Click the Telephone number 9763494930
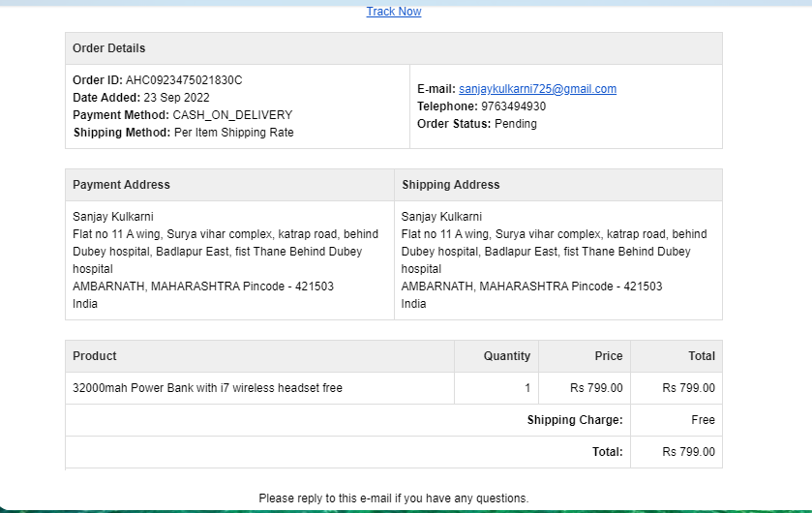Image resolution: width=812 pixels, height=513 pixels. [513, 106]
